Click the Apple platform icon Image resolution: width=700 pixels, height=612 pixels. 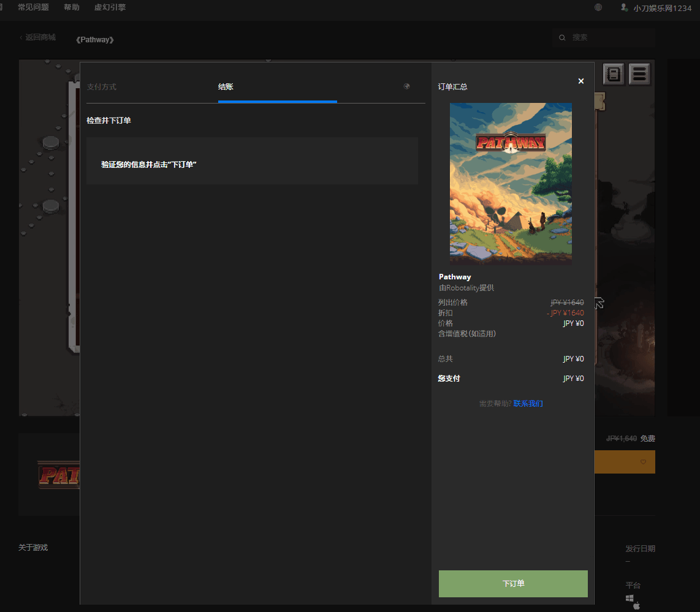pos(637,606)
